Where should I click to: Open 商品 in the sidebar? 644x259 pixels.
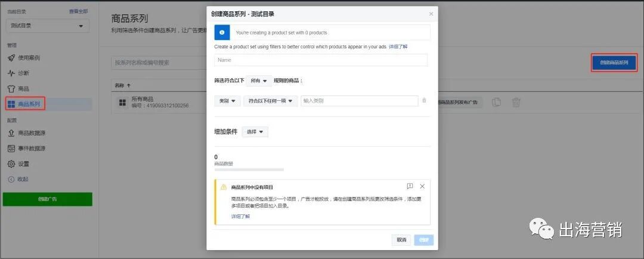(x=18, y=88)
